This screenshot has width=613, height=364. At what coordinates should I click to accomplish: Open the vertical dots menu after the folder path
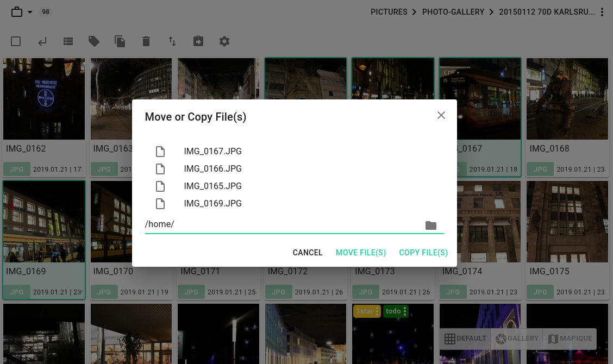pos(602,12)
